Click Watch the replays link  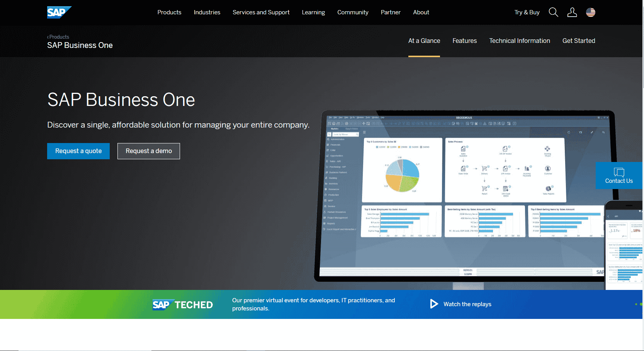click(467, 304)
